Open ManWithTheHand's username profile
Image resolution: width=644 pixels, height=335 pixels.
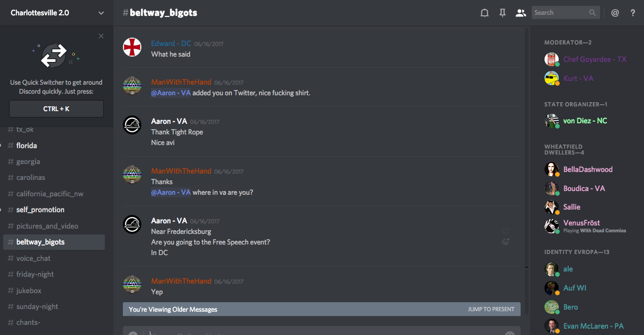[181, 82]
